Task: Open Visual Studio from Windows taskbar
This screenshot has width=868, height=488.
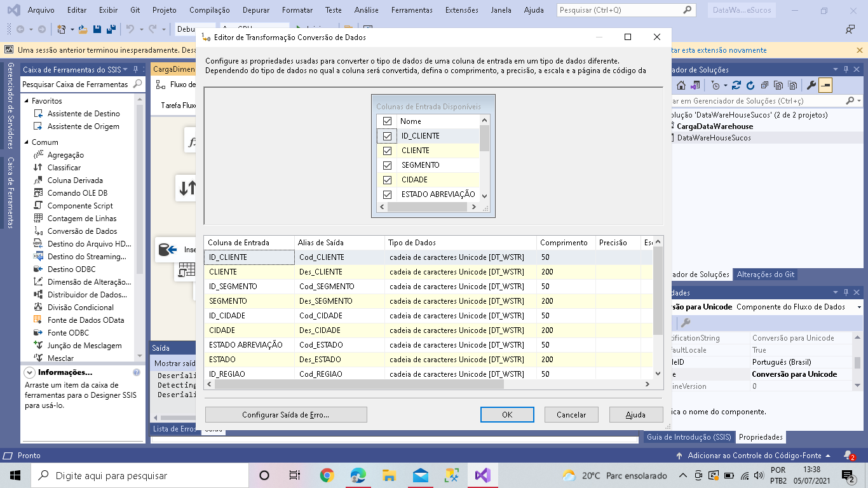Action: [x=482, y=475]
